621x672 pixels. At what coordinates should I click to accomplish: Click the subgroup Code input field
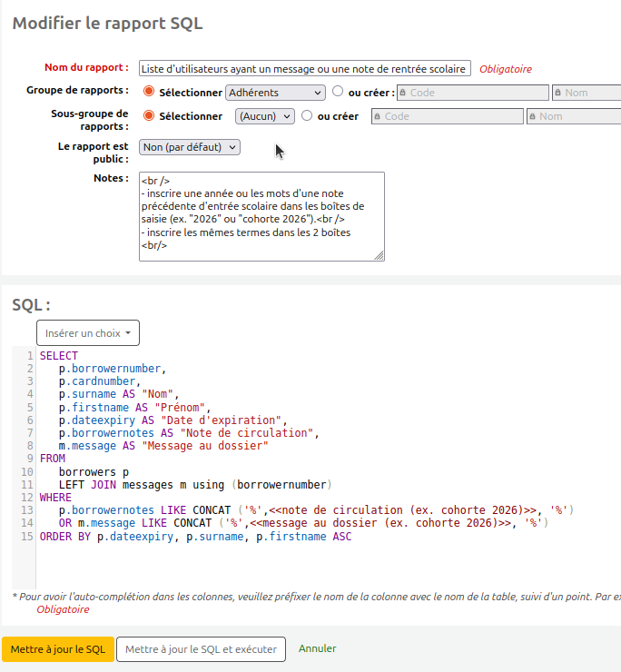coord(448,116)
